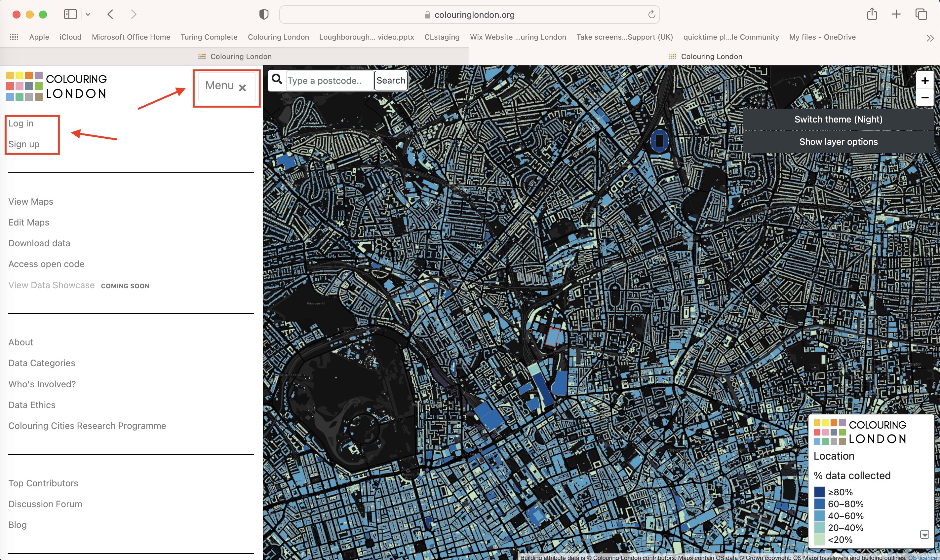Image resolution: width=940 pixels, height=560 pixels.
Task: Open the About page link
Action: tap(21, 341)
